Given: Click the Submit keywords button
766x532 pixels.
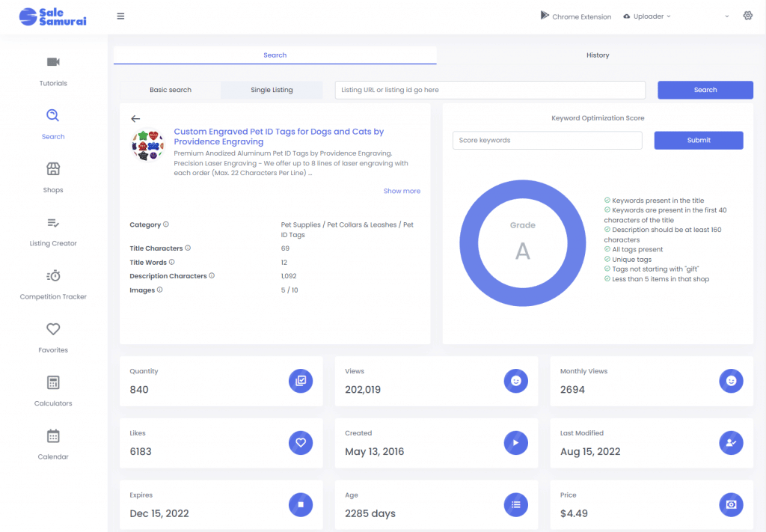Looking at the screenshot, I should 699,140.
